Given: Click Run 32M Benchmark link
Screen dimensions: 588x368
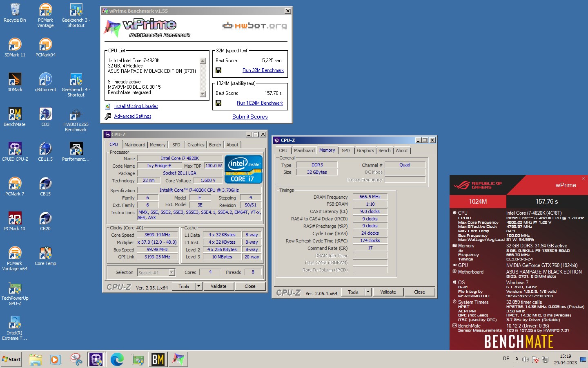Looking at the screenshot, I should pos(263,70).
